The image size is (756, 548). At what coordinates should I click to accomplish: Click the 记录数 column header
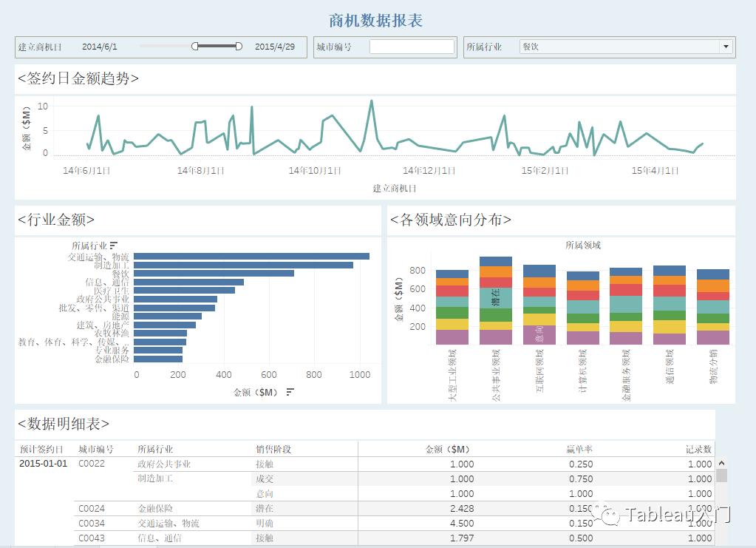[x=698, y=449]
